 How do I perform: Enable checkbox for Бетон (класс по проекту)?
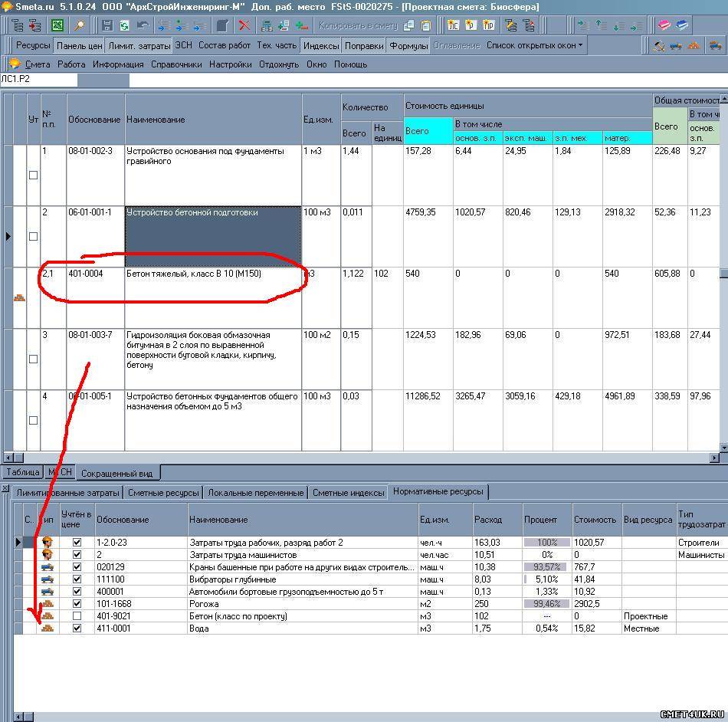[x=77, y=616]
